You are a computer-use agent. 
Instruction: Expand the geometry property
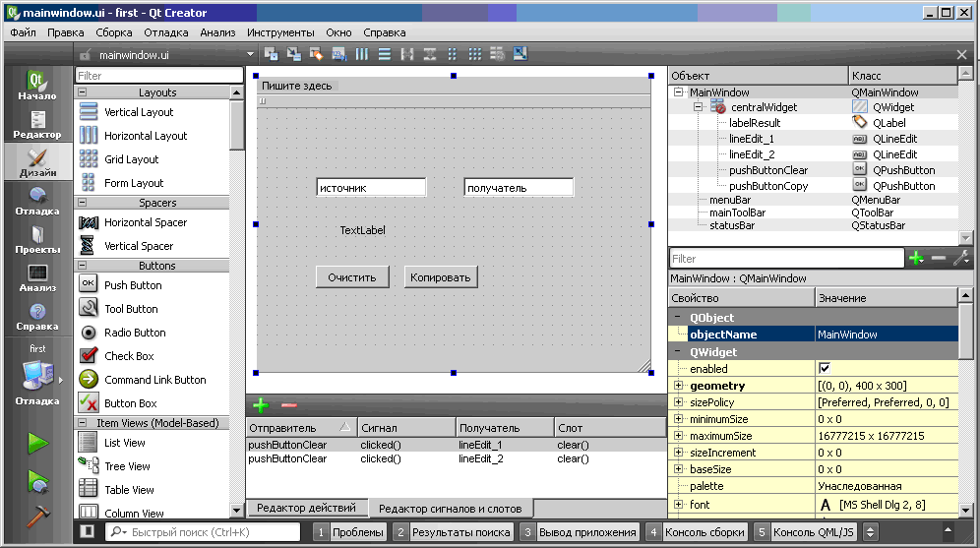[x=679, y=386]
